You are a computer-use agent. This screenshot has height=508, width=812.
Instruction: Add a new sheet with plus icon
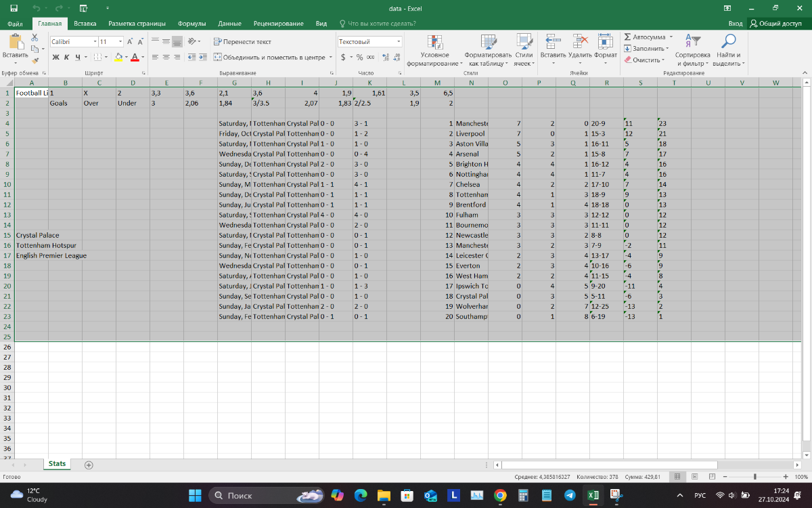88,465
